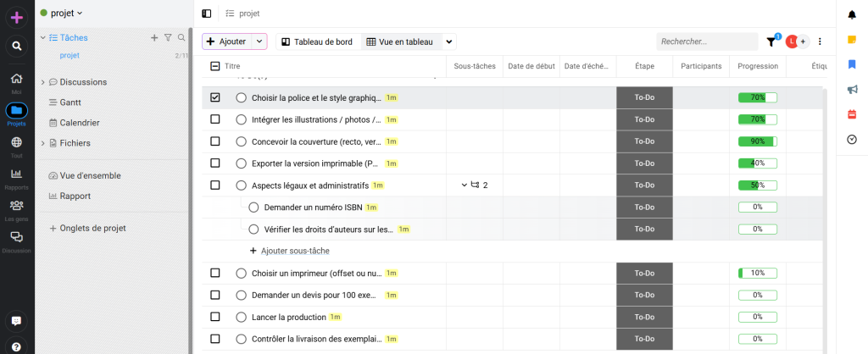The height and width of the screenshot is (354, 868).
Task: Adjust 10% progress bar for Choisir un imprimeur
Action: [x=757, y=273]
